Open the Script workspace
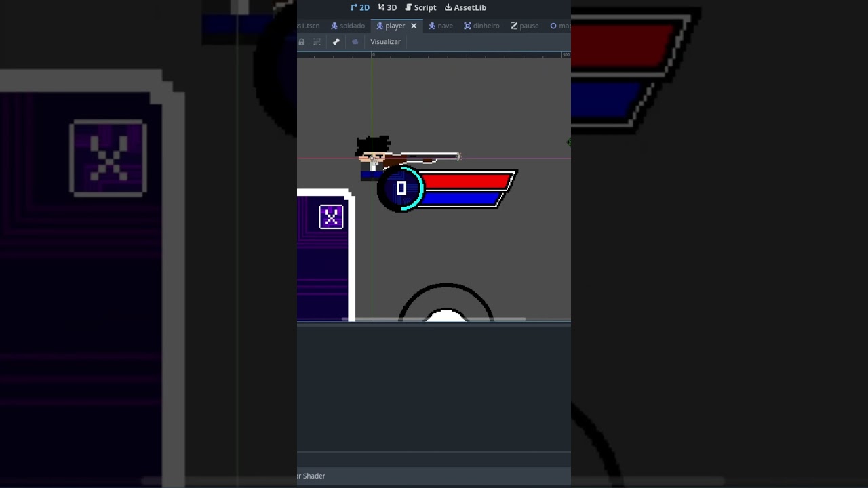The width and height of the screenshot is (868, 488). point(420,7)
